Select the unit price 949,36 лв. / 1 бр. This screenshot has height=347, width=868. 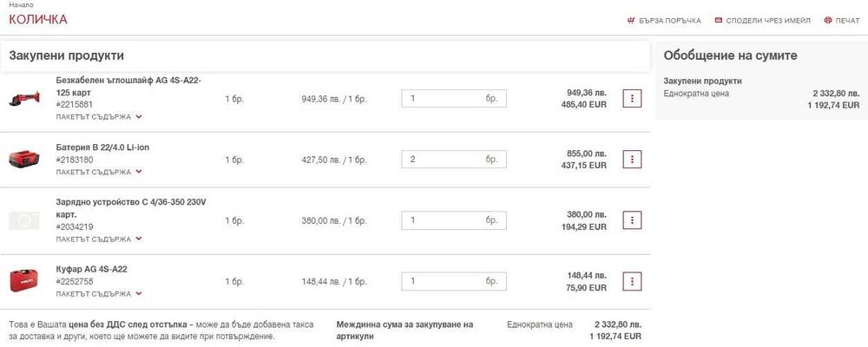tap(334, 99)
